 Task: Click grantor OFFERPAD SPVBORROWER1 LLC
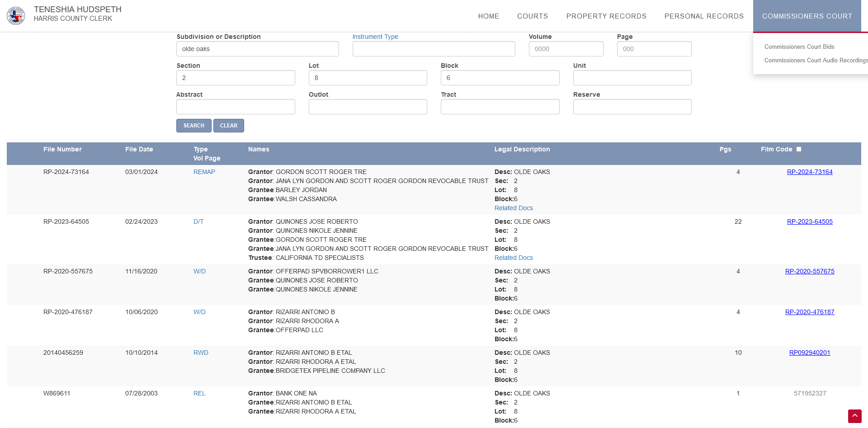pos(327,271)
